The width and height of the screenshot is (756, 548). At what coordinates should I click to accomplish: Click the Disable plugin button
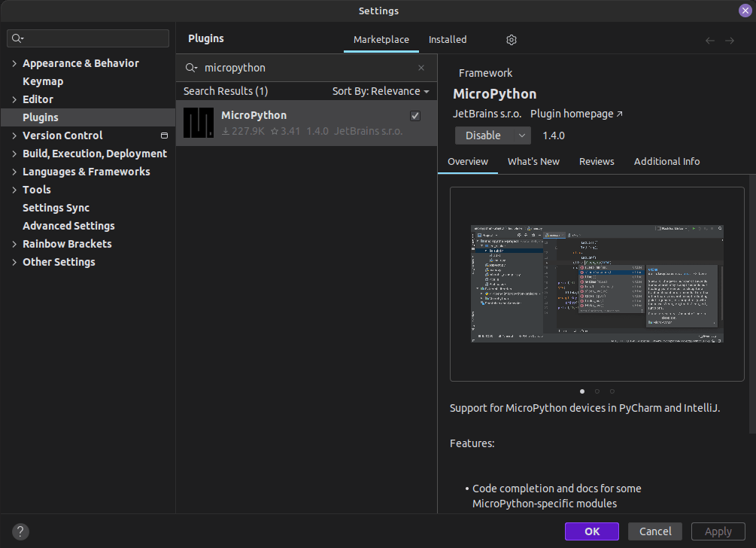tap(484, 135)
